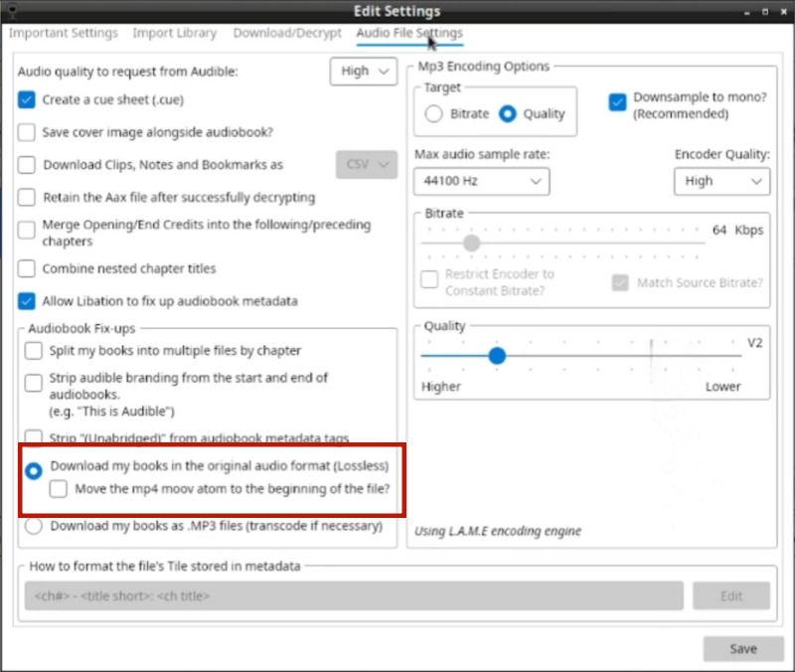Tick Merge Opening/End Credits checkbox
The image size is (795, 672).
28,233
